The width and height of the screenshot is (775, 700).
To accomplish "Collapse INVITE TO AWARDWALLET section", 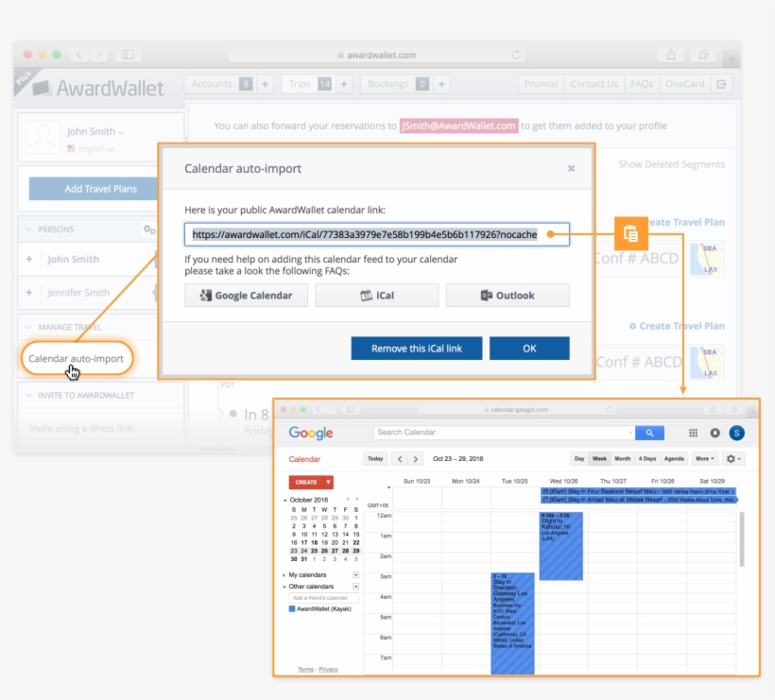I will [28, 395].
